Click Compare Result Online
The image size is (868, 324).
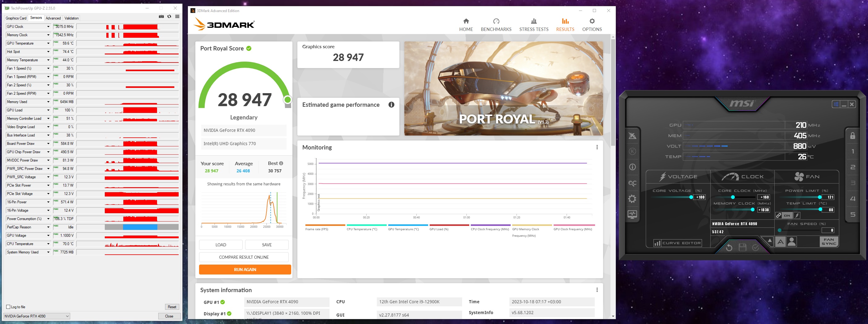click(244, 257)
